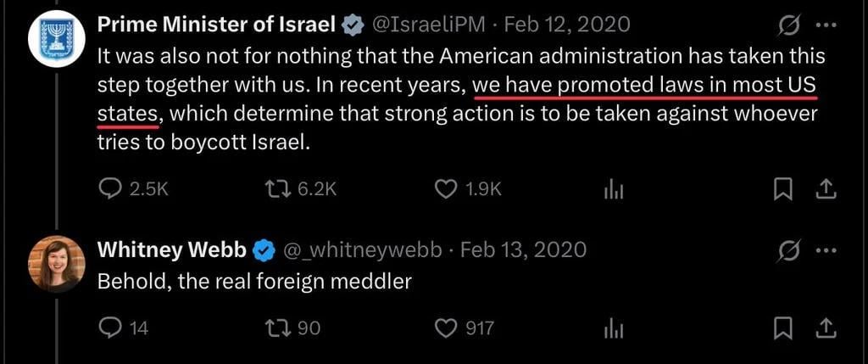Share the Prime Minister of Israel tweet

pyautogui.click(x=825, y=189)
